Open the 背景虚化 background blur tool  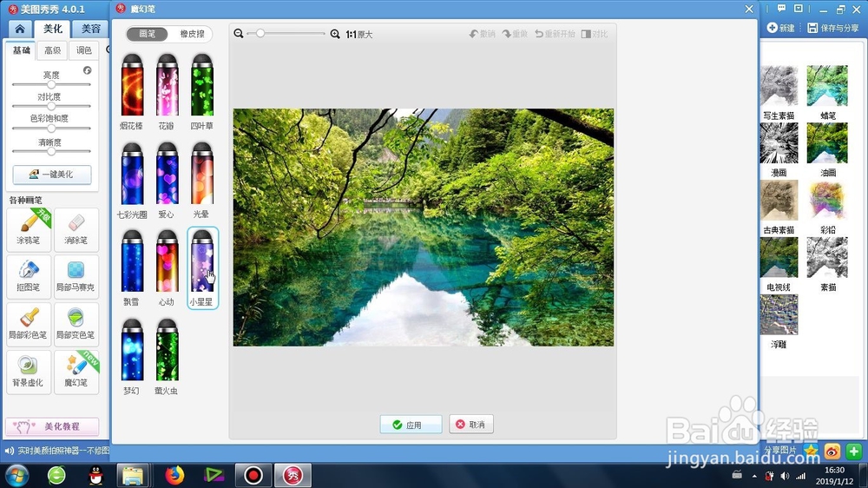coord(29,372)
